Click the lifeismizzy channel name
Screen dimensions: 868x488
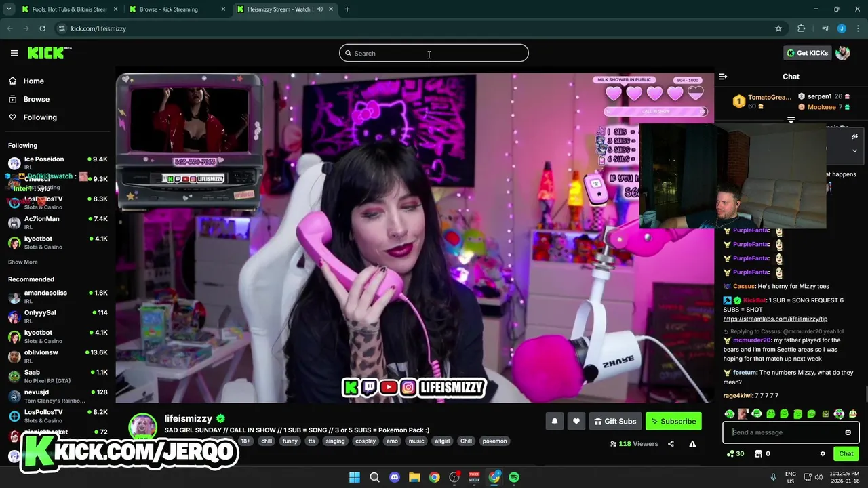(188, 419)
